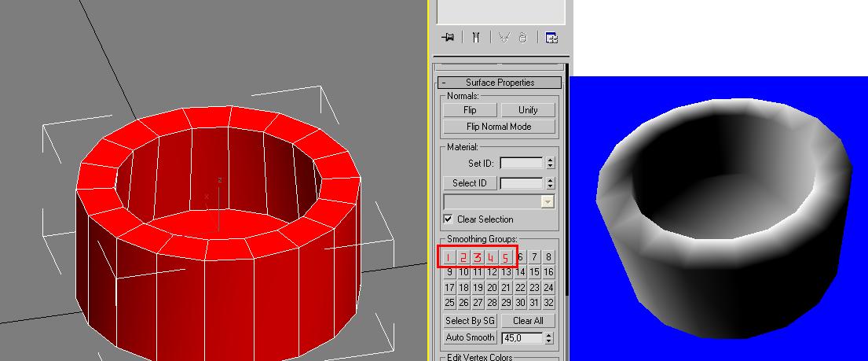
Task: Click the Unify normals button
Action: click(528, 110)
